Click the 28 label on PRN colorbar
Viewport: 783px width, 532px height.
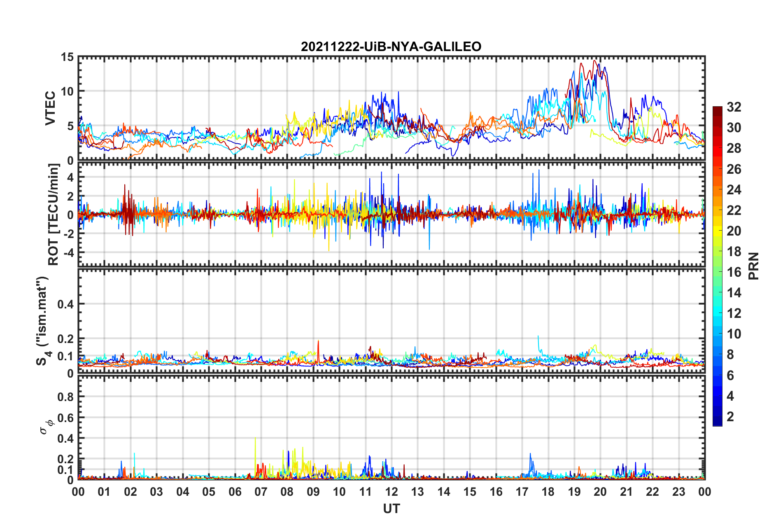[x=734, y=148]
